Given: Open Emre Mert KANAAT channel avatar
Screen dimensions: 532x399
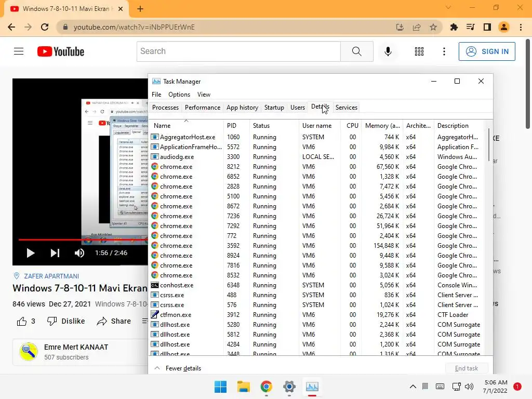Looking at the screenshot, I should pos(29,352).
